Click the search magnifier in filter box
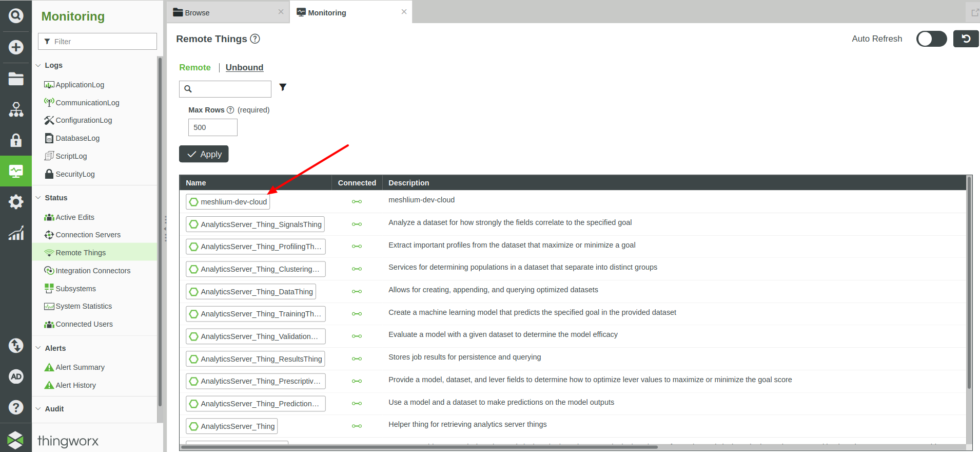Viewport: 980px width, 452px height. [188, 89]
